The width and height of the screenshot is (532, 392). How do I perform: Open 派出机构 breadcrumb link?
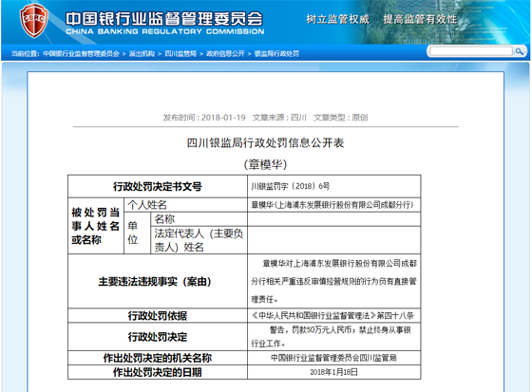pos(142,53)
